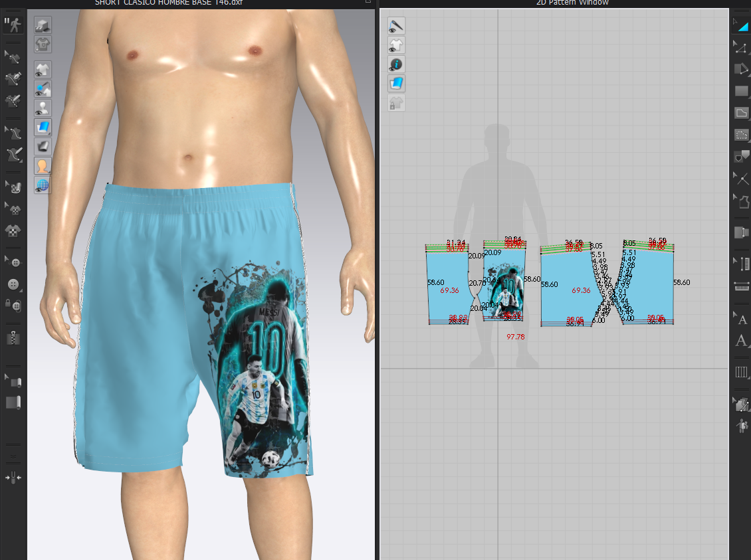
Task: Toggle Show Garment eye icon in 3D view
Action: [43, 69]
